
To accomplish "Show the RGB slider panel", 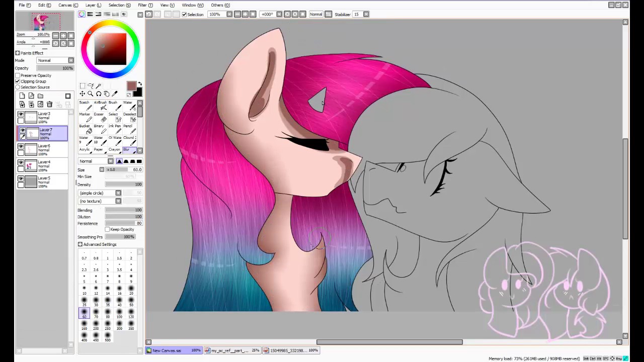I will click(90, 14).
